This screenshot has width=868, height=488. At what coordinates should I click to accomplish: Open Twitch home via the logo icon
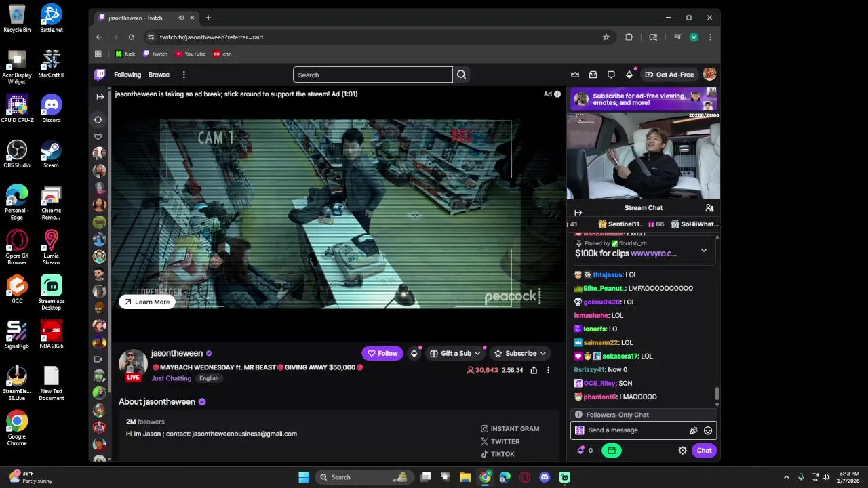point(100,75)
